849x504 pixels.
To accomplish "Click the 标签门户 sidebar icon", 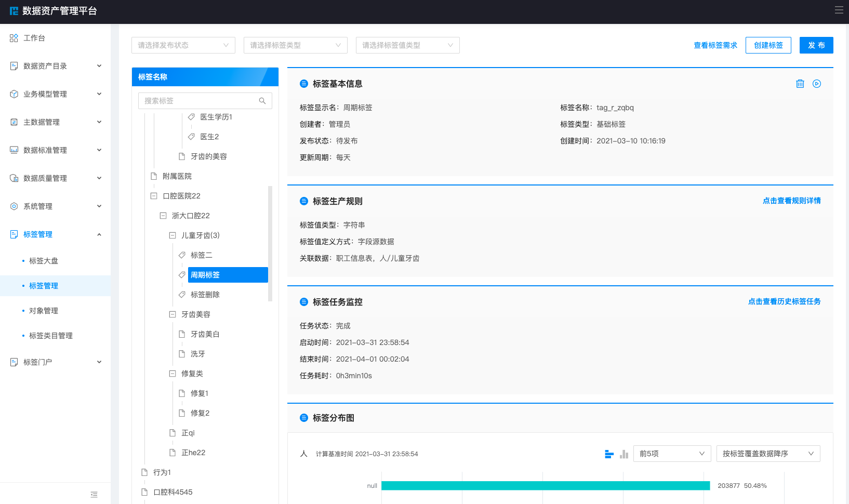I will tap(14, 362).
